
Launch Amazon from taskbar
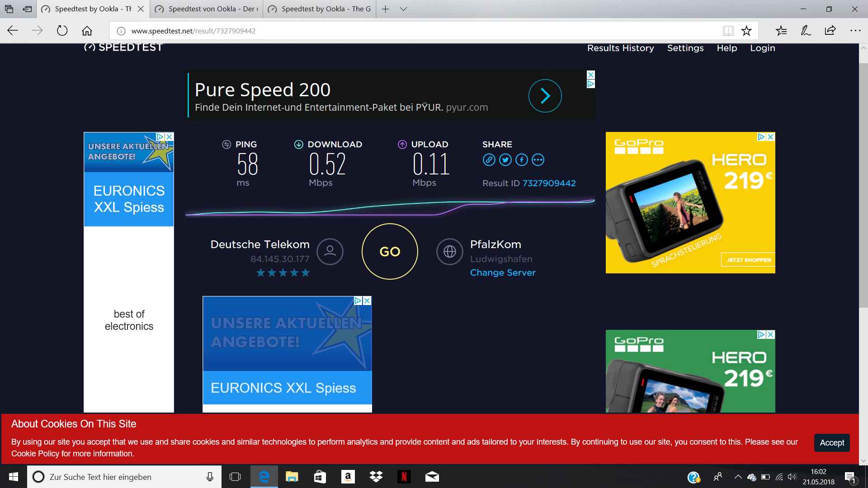[348, 477]
